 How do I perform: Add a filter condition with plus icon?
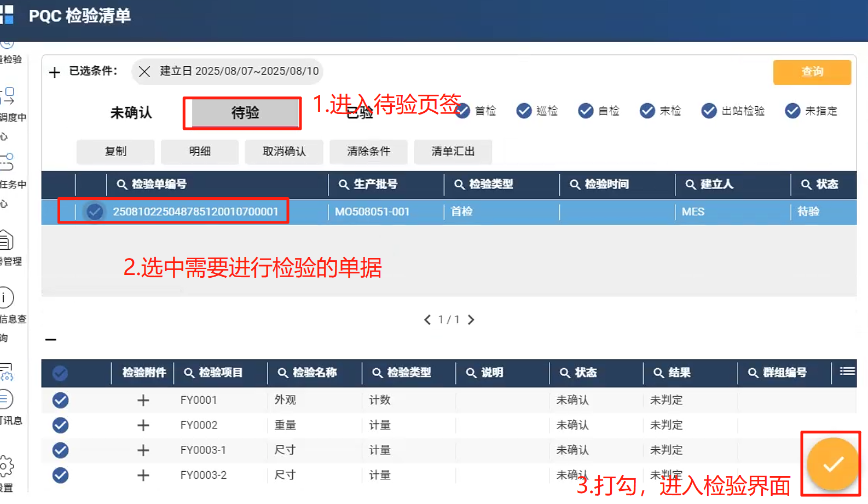pyautogui.click(x=55, y=72)
